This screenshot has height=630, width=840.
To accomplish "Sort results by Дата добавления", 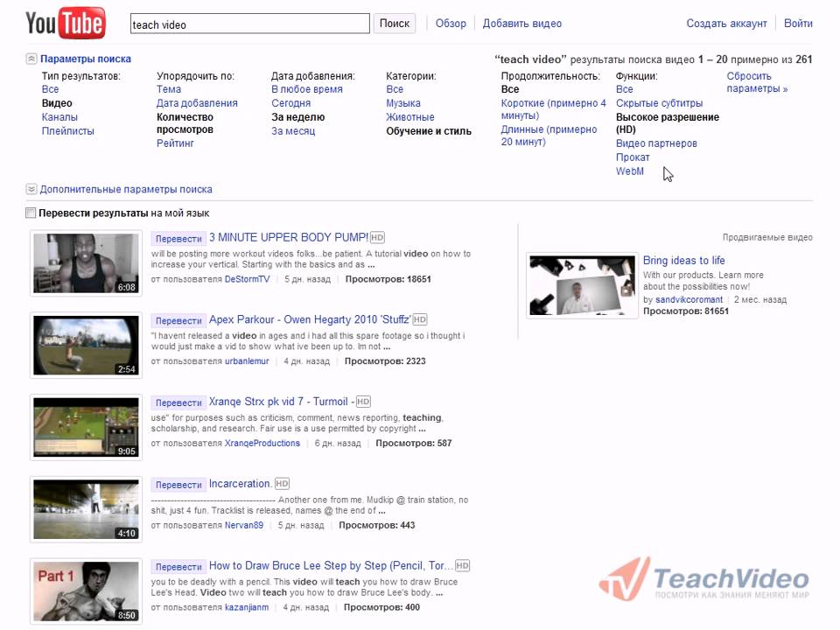I will (197, 103).
